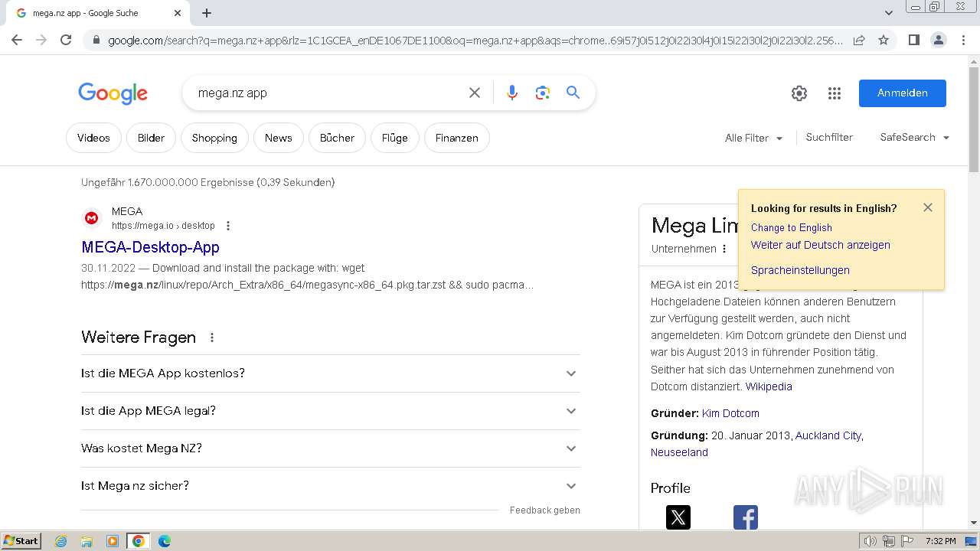
Task: Open Internet Explorer from the taskbar
Action: [61, 541]
